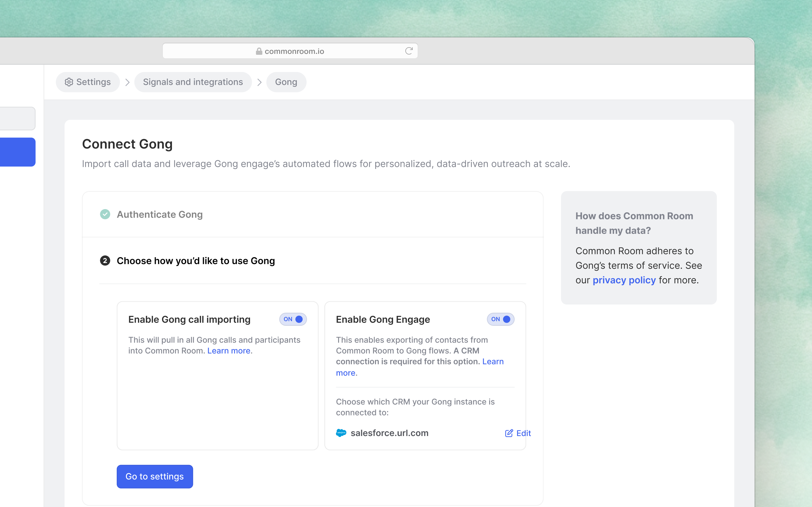The width and height of the screenshot is (812, 507).
Task: Click the blue highlighted sidebar item
Action: 17,152
